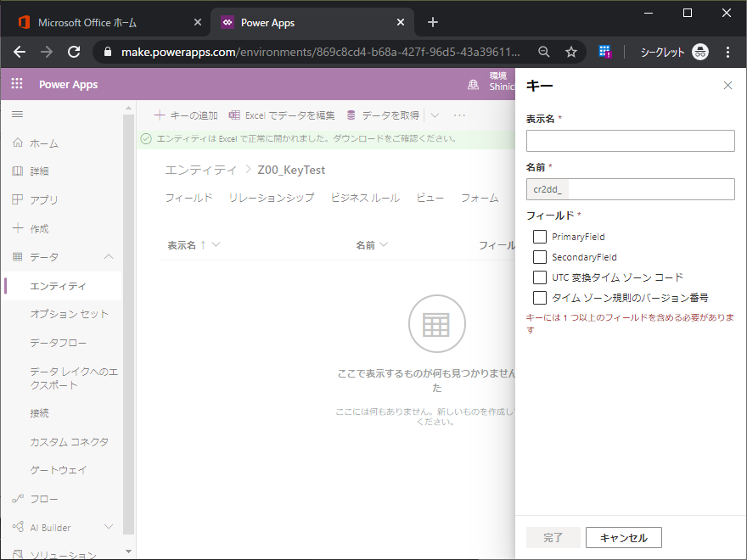Open ホーム in the left navigation
This screenshot has width=747, height=560.
pyautogui.click(x=44, y=143)
